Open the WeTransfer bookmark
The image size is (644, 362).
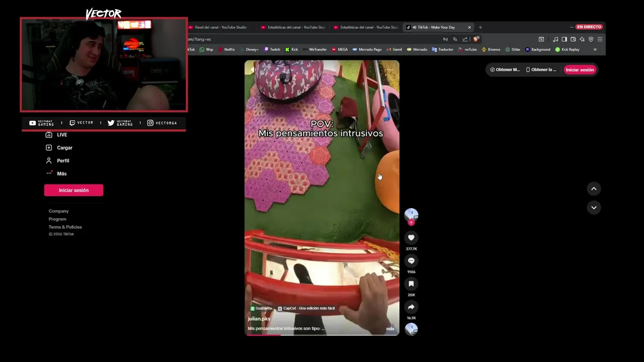pyautogui.click(x=314, y=49)
